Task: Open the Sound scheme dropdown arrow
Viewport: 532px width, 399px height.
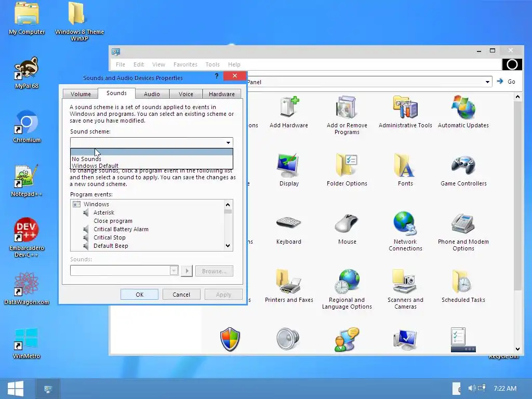Action: click(229, 142)
